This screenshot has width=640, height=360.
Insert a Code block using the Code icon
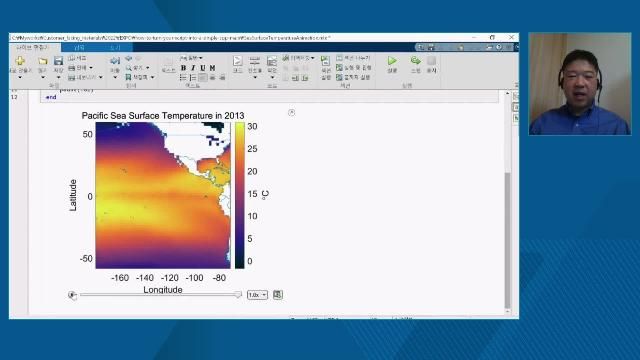coord(238,61)
